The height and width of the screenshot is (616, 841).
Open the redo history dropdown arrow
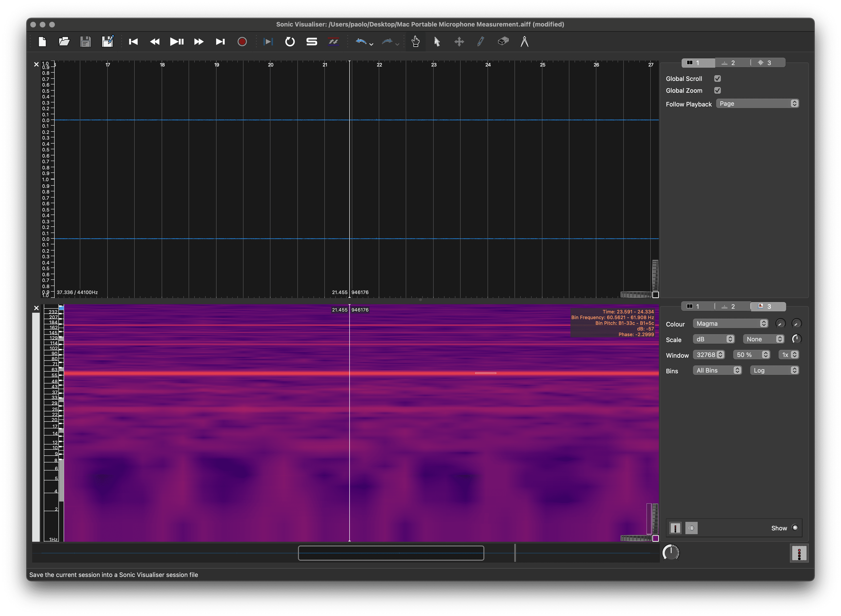397,44
